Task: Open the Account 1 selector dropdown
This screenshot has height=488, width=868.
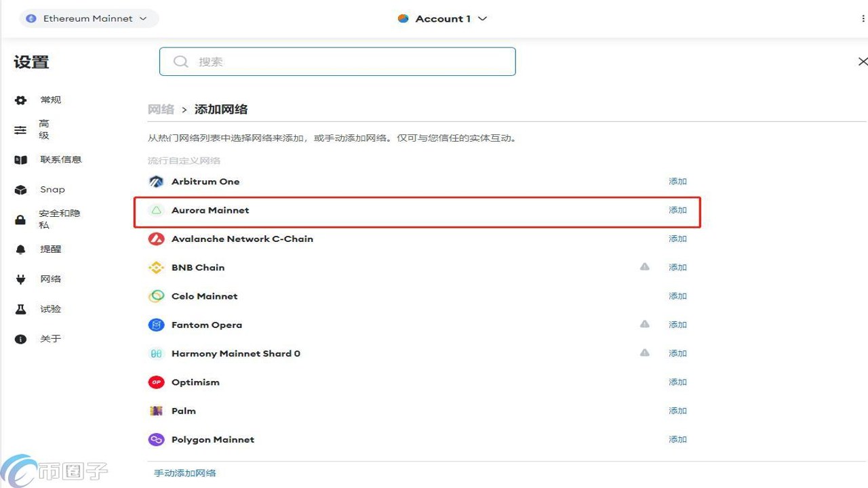Action: (x=442, y=19)
